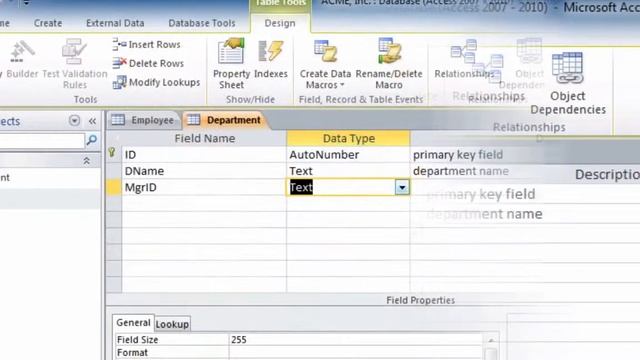Image resolution: width=640 pixels, height=360 pixels.
Task: Open the General field properties tab
Action: coord(133,322)
